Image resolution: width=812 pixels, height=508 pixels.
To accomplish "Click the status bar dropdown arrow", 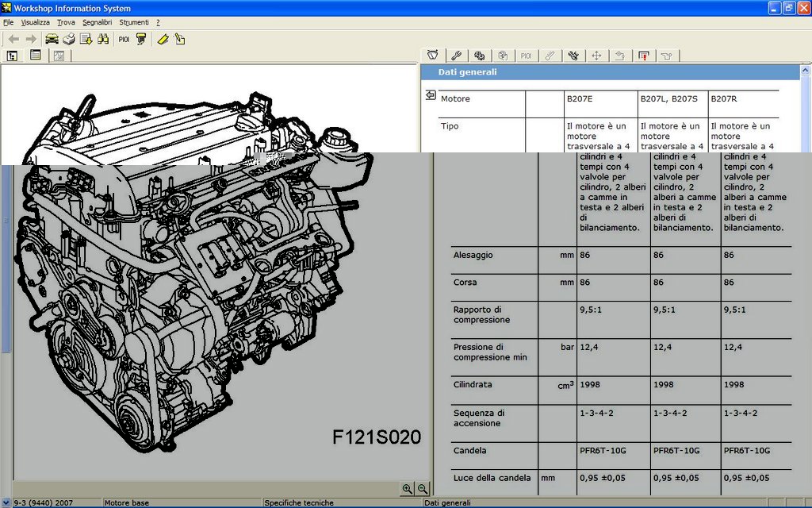I will [x=6, y=502].
